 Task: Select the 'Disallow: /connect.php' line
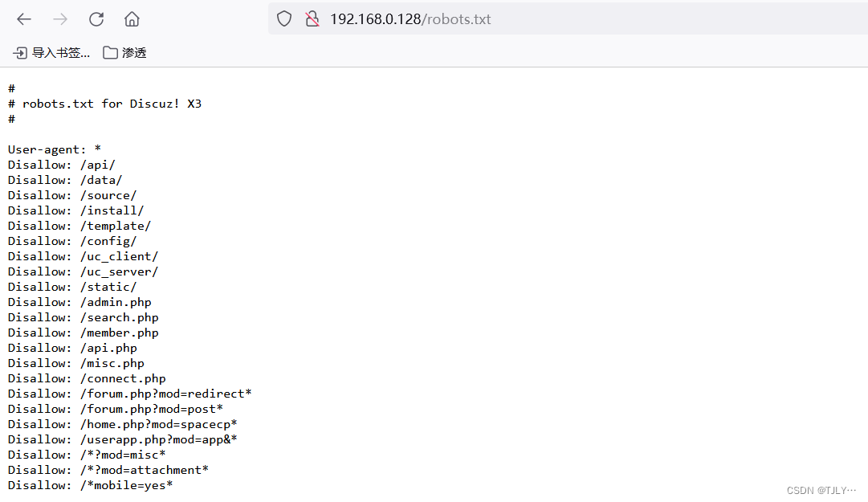click(87, 378)
